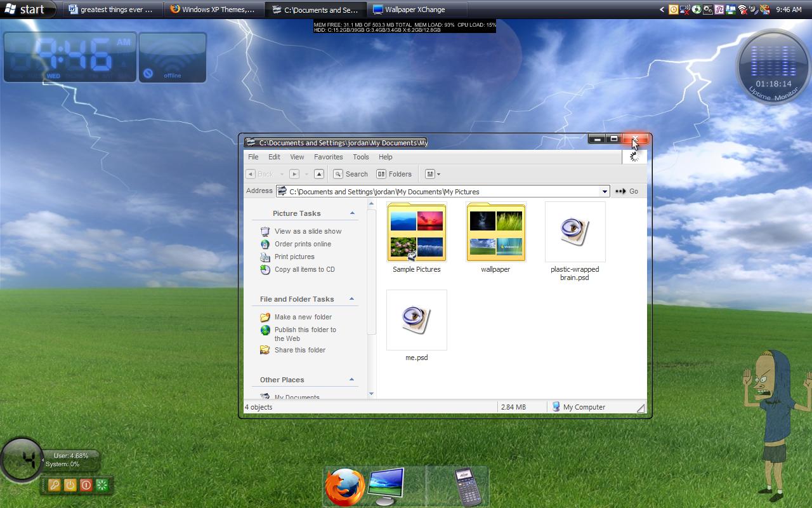Open the calculator icon in the dock
Image resolution: width=812 pixels, height=508 pixels.
(468, 486)
